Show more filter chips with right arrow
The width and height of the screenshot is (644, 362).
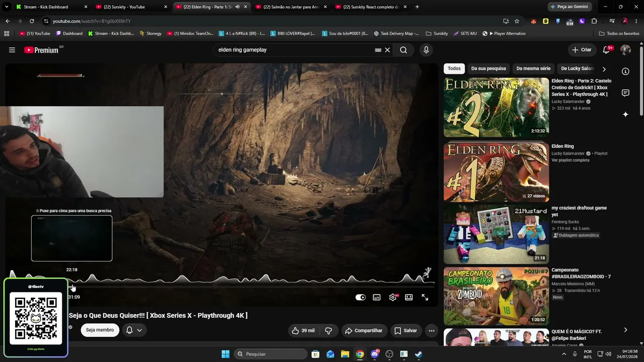(604, 69)
